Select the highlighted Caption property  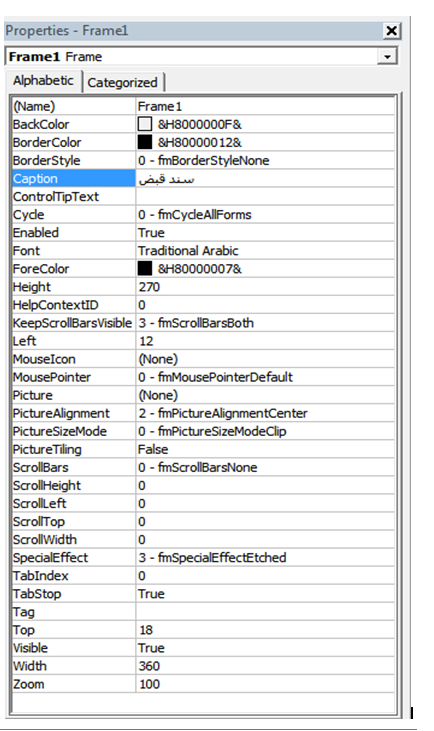(x=73, y=179)
